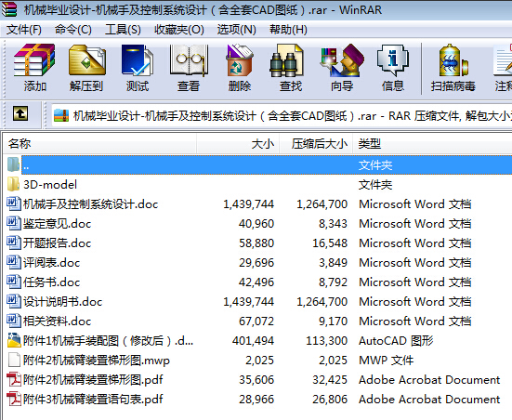The image size is (512, 420).
Task: Click Word icon of 评阅表.doc
Action: tap(13, 262)
